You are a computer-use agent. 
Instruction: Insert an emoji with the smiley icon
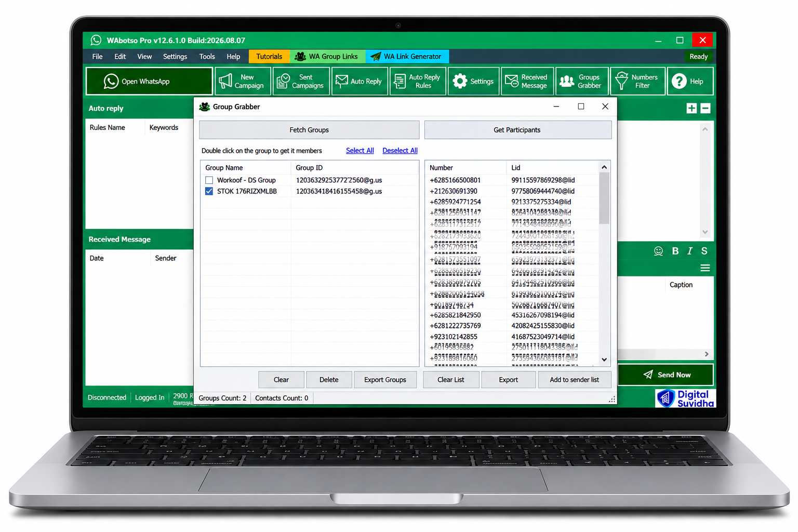pyautogui.click(x=658, y=251)
